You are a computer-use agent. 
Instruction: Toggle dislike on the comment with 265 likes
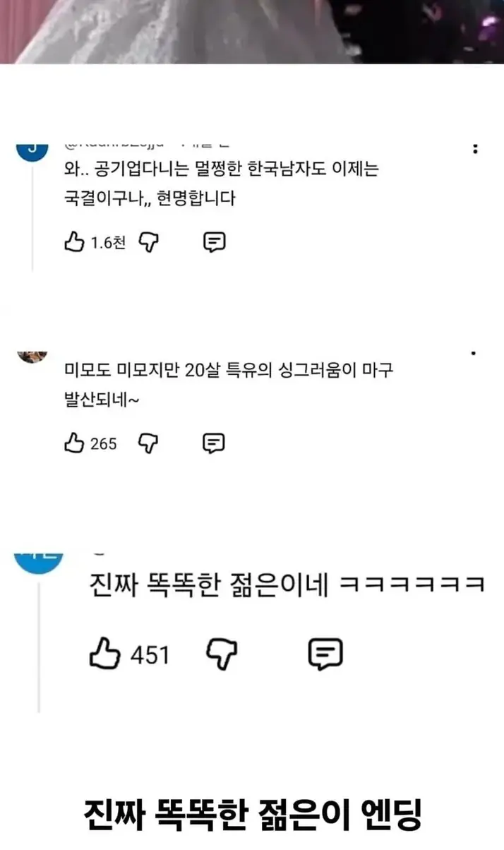[148, 443]
